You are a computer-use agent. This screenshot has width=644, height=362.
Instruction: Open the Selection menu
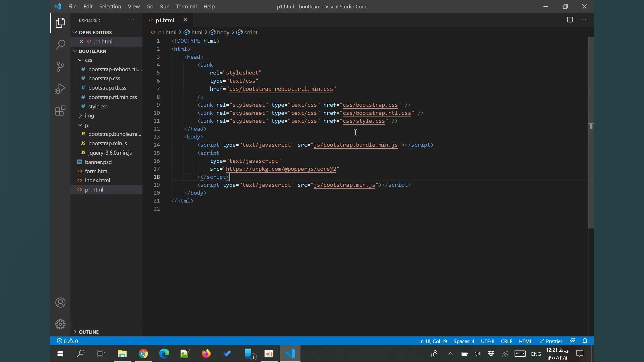[x=110, y=6]
